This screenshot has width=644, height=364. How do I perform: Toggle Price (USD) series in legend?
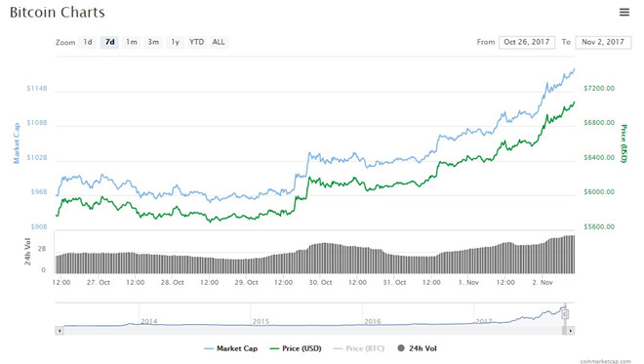296,348
